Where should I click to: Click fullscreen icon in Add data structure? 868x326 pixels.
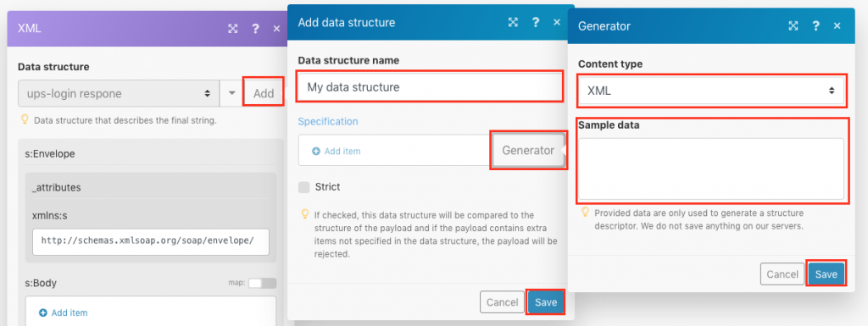(x=513, y=22)
